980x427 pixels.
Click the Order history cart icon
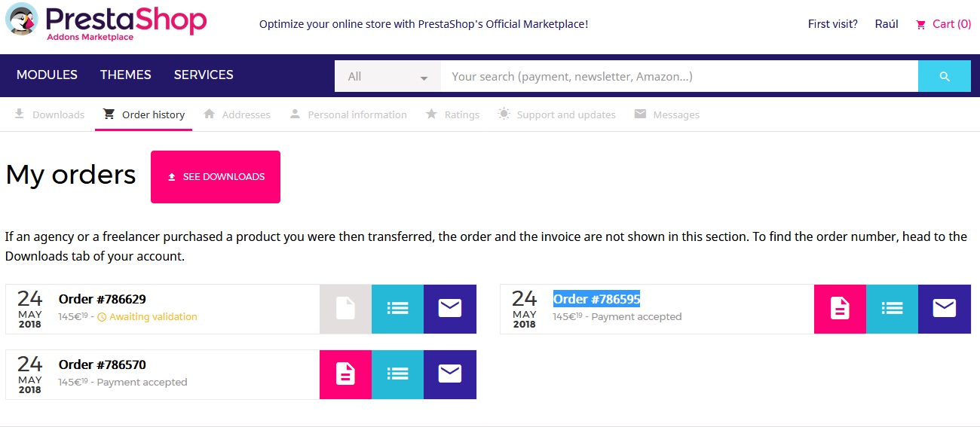[109, 114]
